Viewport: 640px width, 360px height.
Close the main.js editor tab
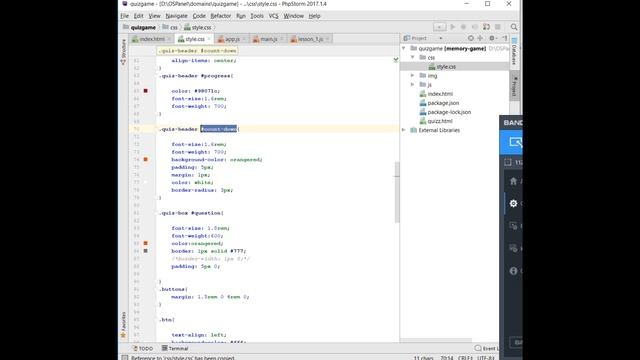[x=282, y=39]
